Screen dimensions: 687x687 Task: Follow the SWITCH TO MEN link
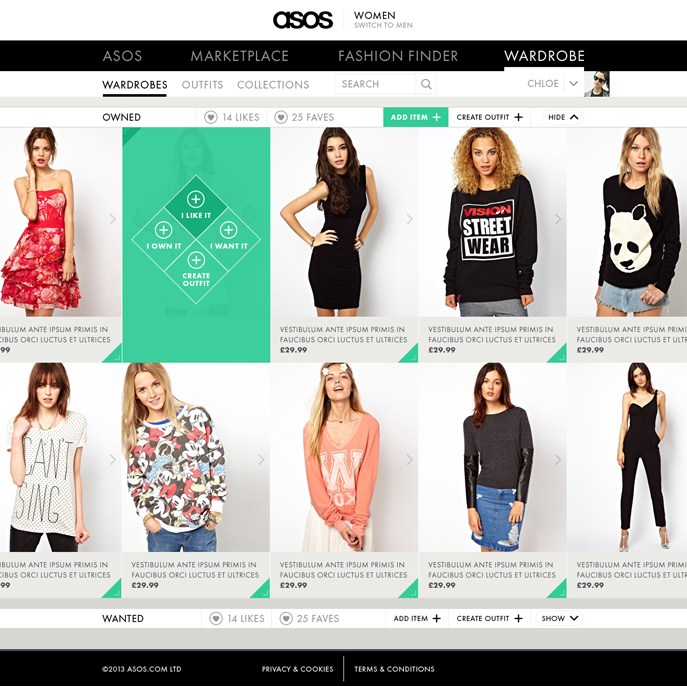383,25
